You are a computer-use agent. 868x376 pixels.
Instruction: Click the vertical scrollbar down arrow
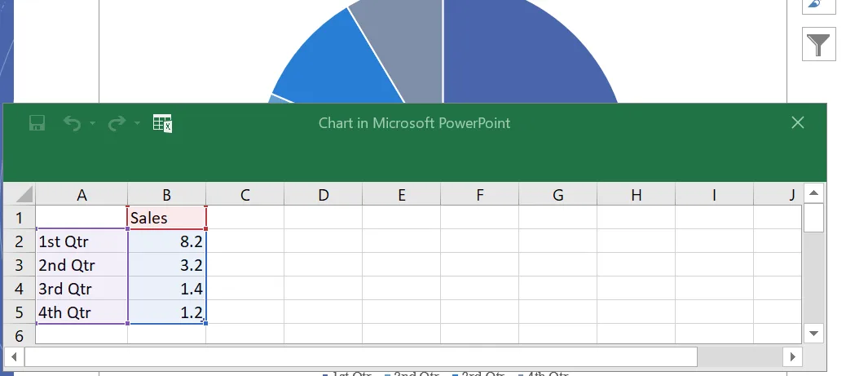point(813,334)
